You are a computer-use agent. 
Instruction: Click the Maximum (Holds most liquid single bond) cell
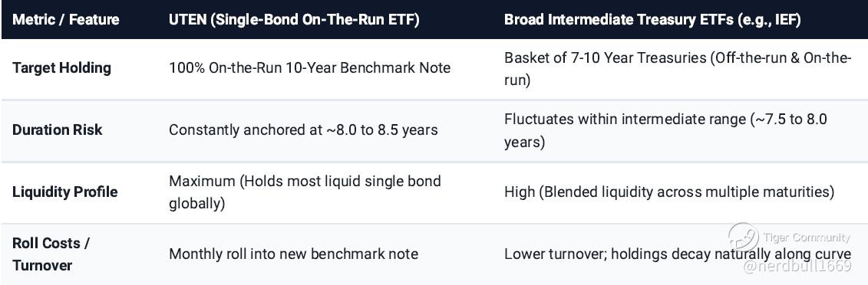click(x=305, y=192)
